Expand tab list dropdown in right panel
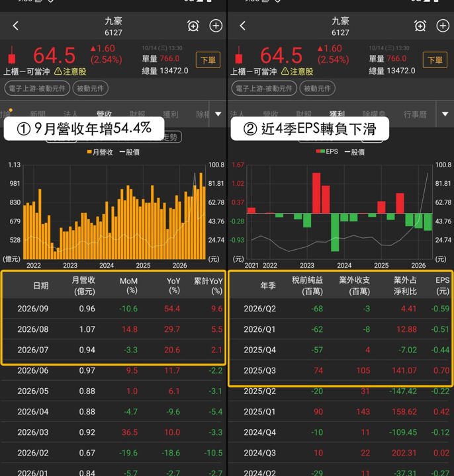This screenshot has height=476, width=454. [445, 114]
